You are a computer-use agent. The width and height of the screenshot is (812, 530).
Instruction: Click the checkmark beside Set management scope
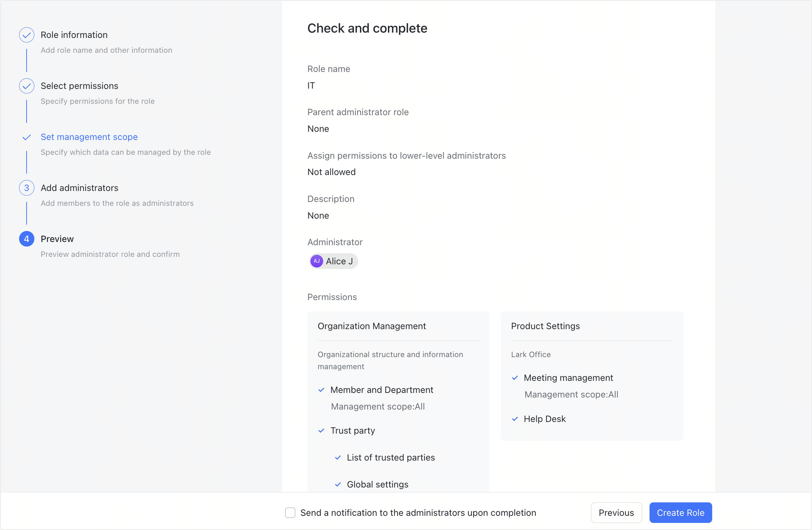point(26,137)
